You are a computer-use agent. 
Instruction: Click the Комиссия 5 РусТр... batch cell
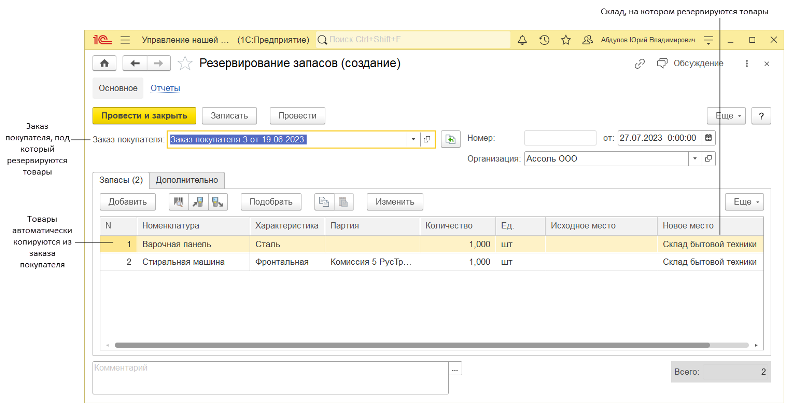pos(372,262)
